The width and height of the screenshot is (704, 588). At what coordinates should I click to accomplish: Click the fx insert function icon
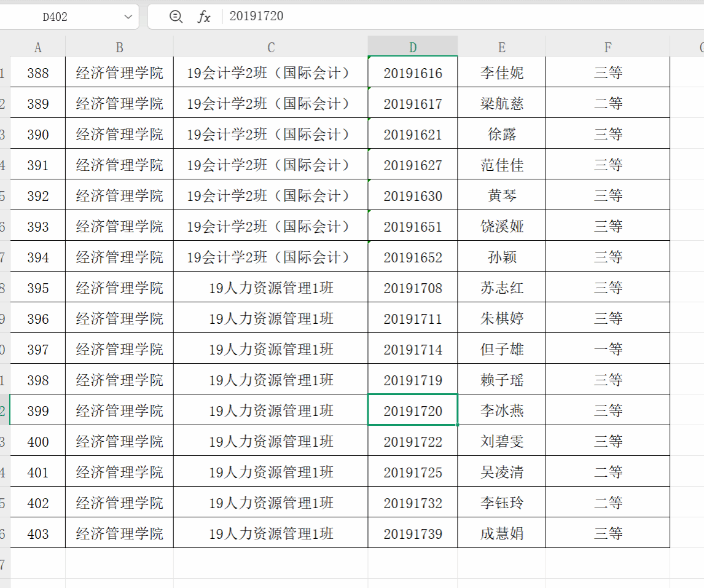click(x=204, y=17)
